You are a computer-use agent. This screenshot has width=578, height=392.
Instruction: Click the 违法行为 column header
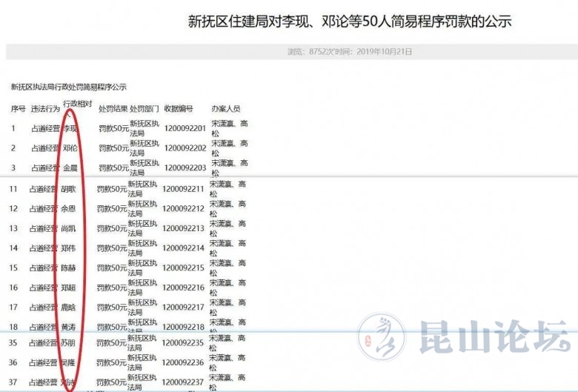[x=44, y=109]
